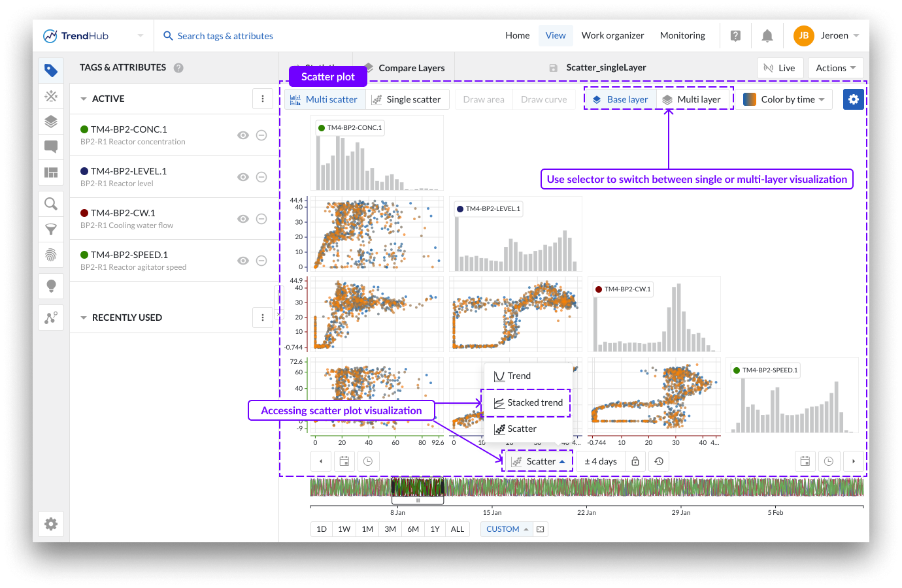
Task: Click the focus window handle on the context timeline
Action: 418,500
